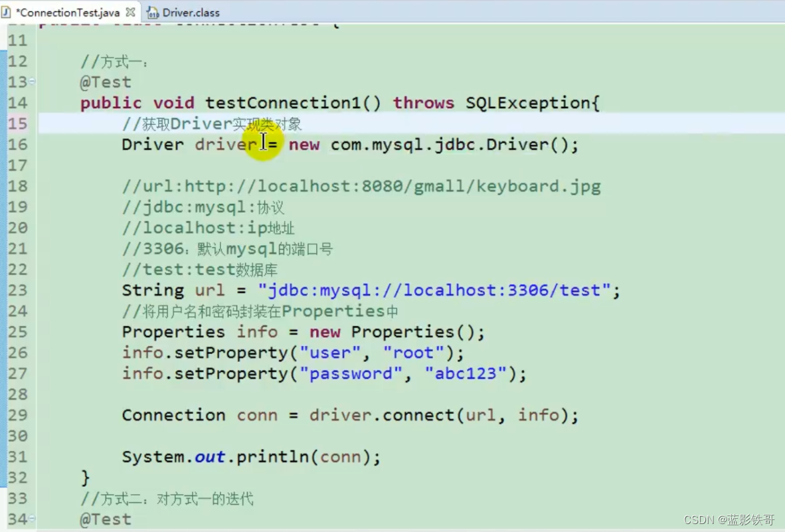Click the jdbc:mysql connection string literal

[438, 290]
